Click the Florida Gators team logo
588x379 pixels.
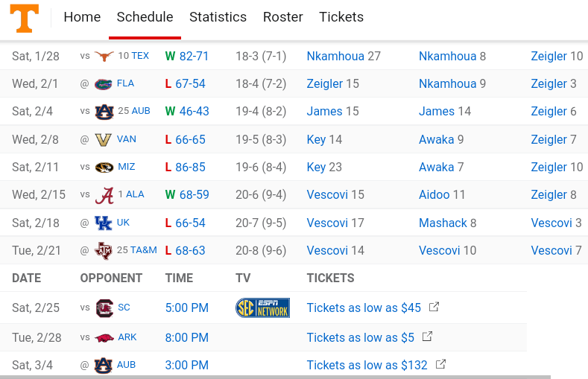coord(104,83)
